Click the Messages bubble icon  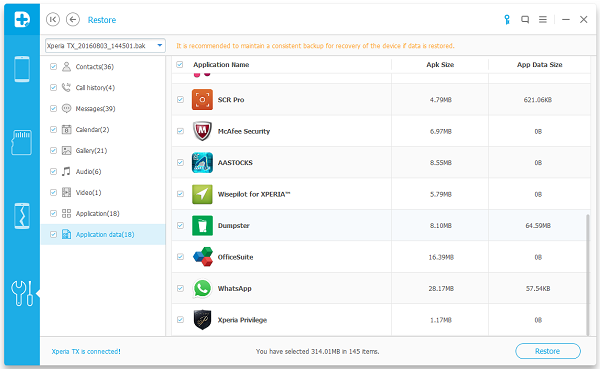[x=67, y=109]
